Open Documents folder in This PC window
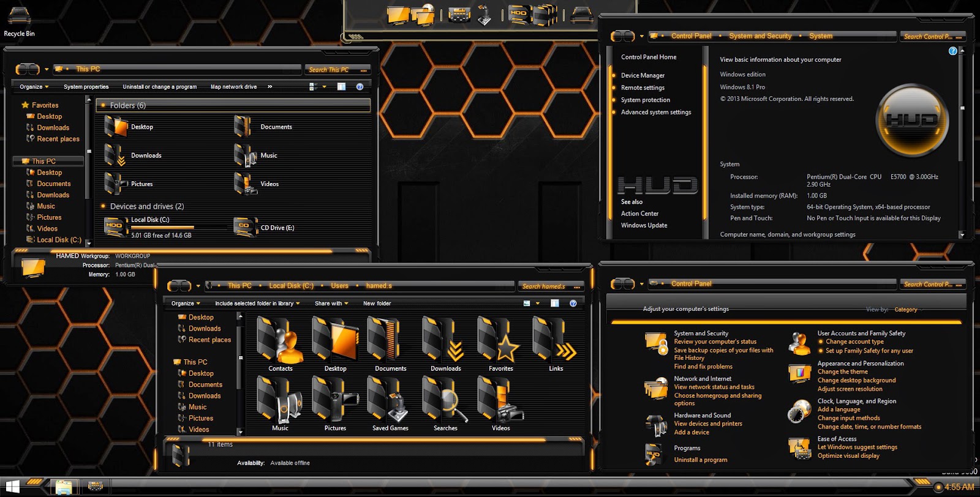Viewport: 980px width, 497px height. click(x=243, y=127)
